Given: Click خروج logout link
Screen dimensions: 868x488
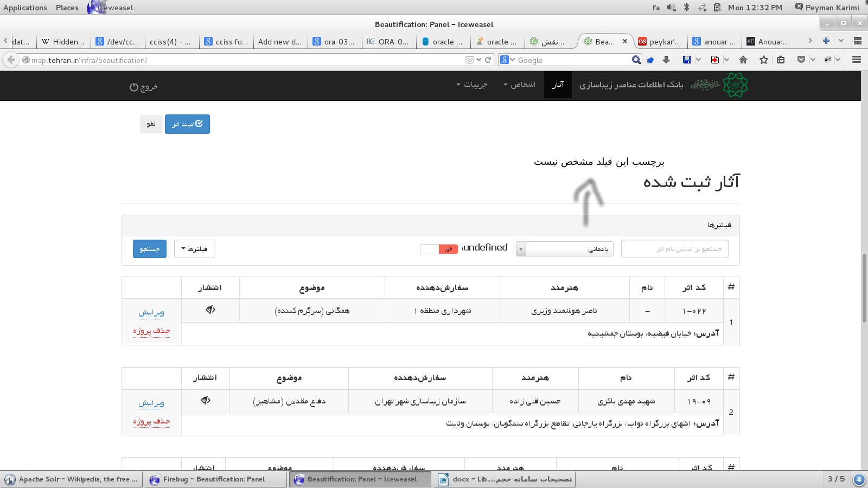Looking at the screenshot, I should [x=144, y=87].
